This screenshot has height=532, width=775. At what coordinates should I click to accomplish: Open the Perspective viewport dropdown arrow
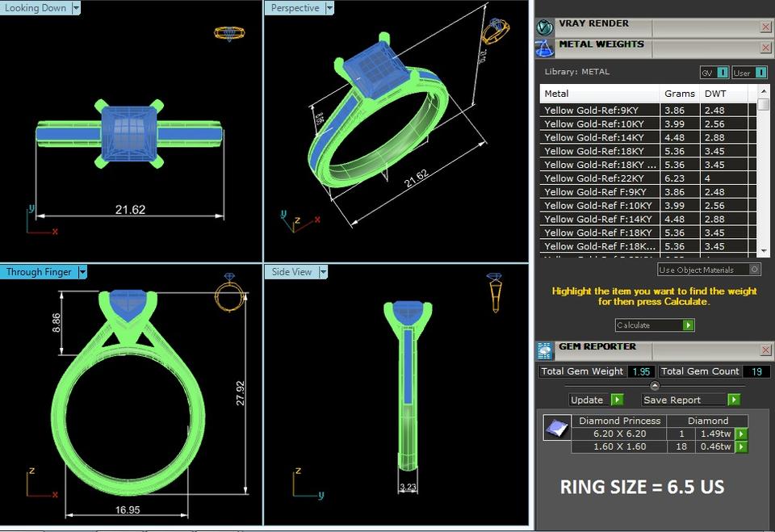click(329, 8)
